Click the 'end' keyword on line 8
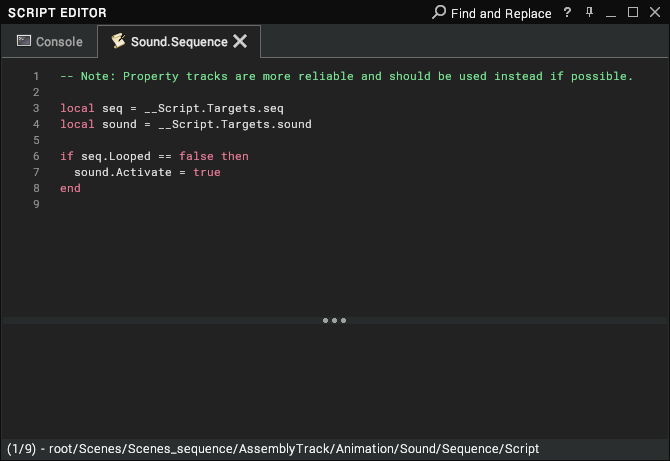Viewport: 670px width, 461px height. [71, 188]
